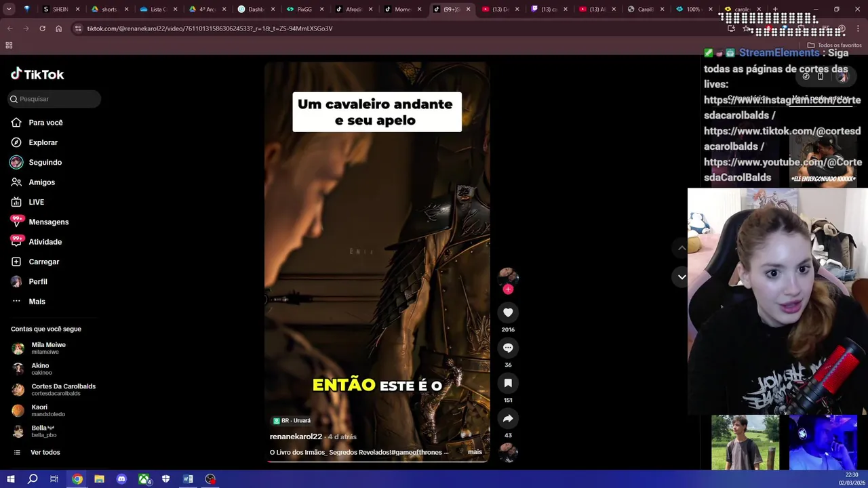Switch to the Lista tab
Viewport: 868px width, 488px height.
[x=158, y=9]
